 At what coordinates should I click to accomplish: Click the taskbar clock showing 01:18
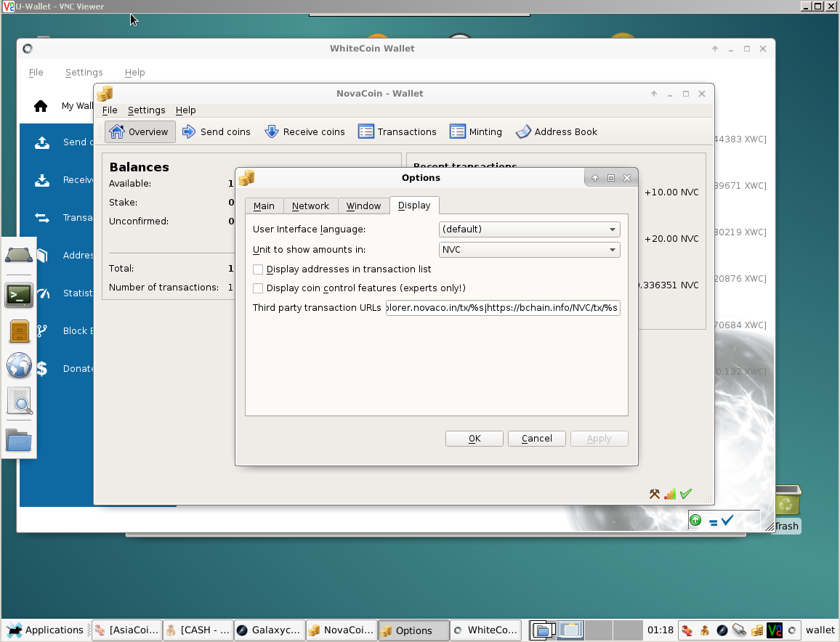(x=660, y=630)
